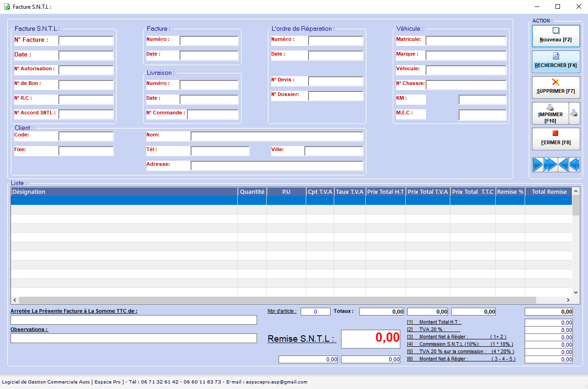Click the N° Chassis field
Image resolution: width=588 pixels, height=389 pixels.
tap(466, 85)
